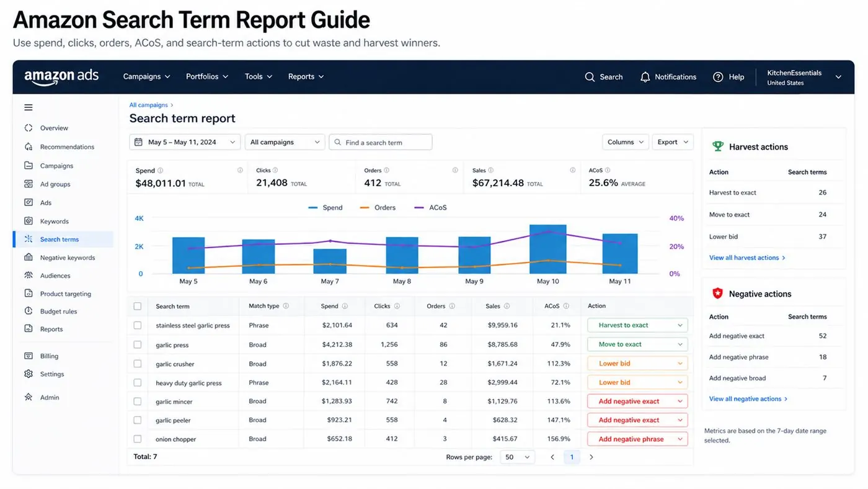Click the Overview sidebar icon

[x=29, y=128]
